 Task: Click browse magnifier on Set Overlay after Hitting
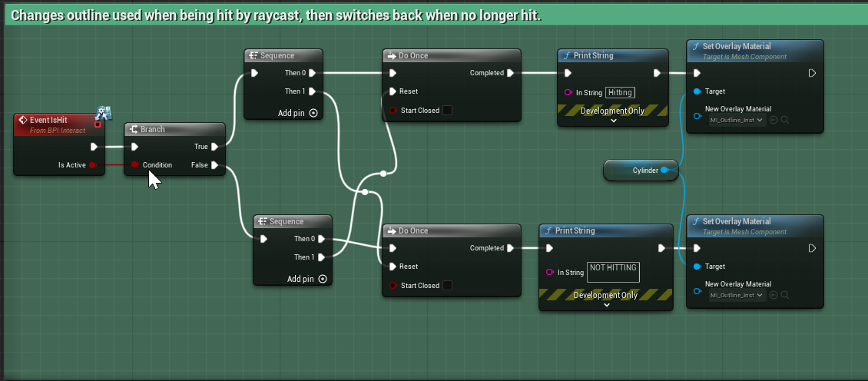click(x=785, y=120)
